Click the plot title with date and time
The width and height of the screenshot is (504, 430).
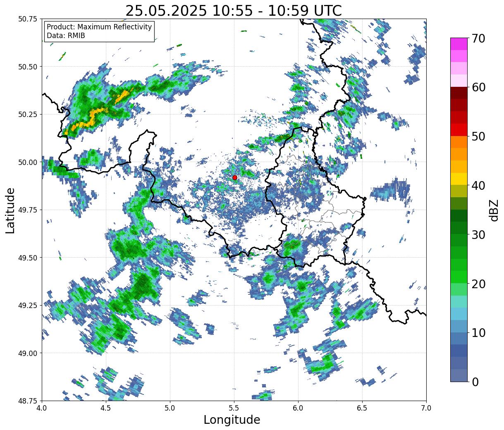pos(234,10)
